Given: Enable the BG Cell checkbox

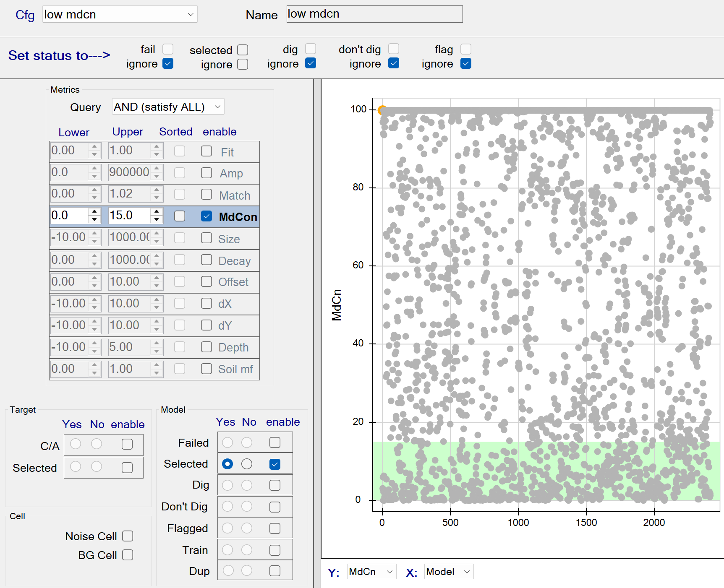Looking at the screenshot, I should 128,555.
